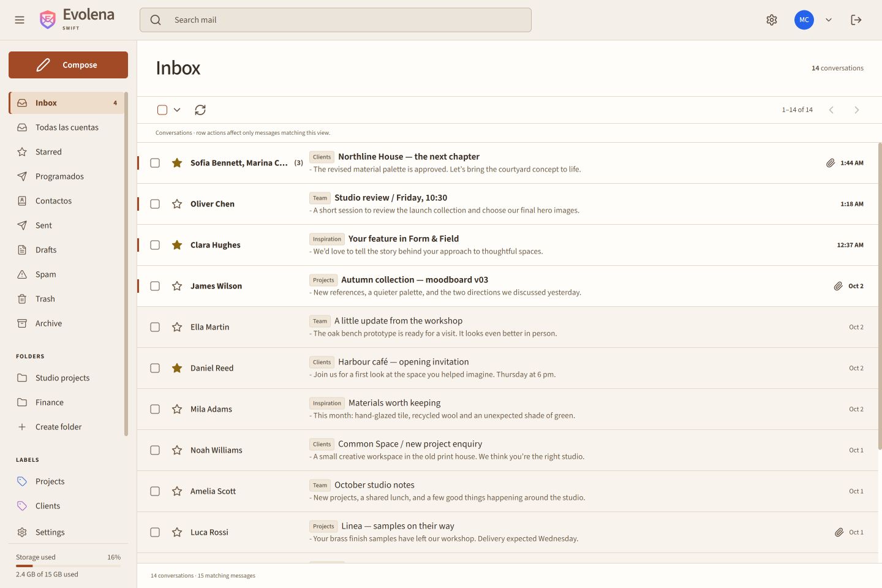The image size is (882, 588).
Task: Select the Sofia Bennett conversation checkbox
Action: click(155, 163)
